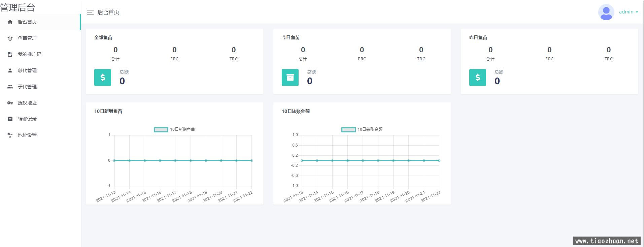The height and width of the screenshot is (247, 644).
Task: Click the person icon beside 总代管理
Action: tap(10, 70)
